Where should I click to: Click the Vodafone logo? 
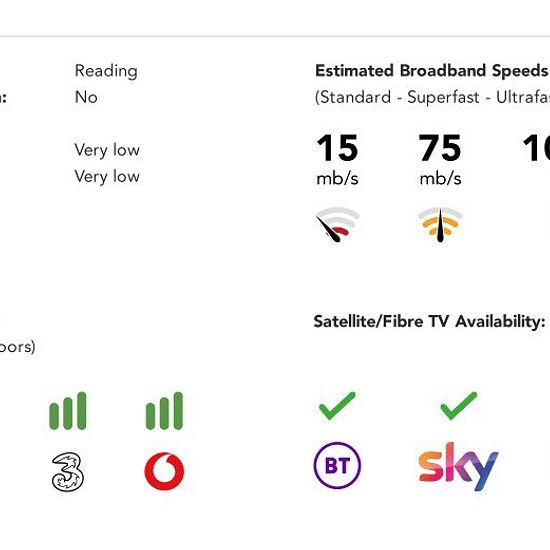click(x=164, y=471)
